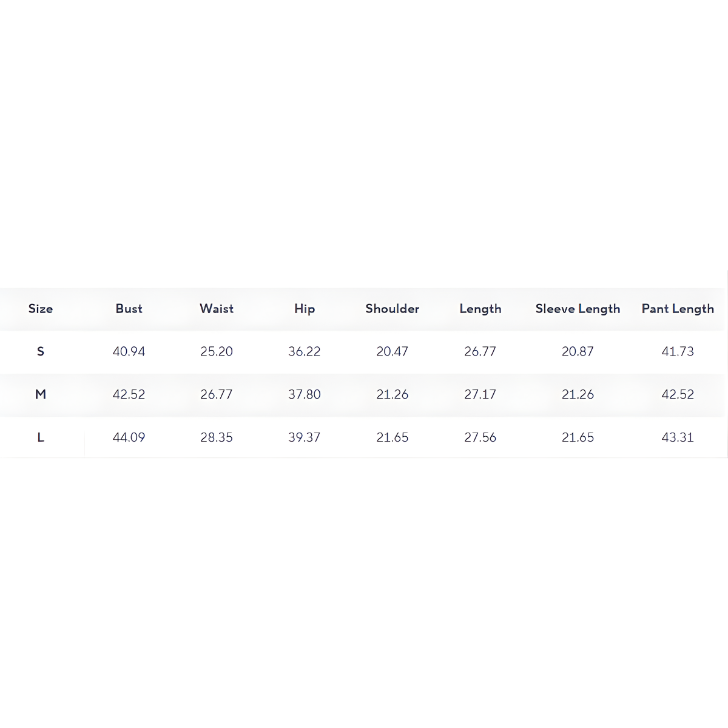Click the pant length value 43.31
Screen dimensions: 728x728
pos(678,437)
